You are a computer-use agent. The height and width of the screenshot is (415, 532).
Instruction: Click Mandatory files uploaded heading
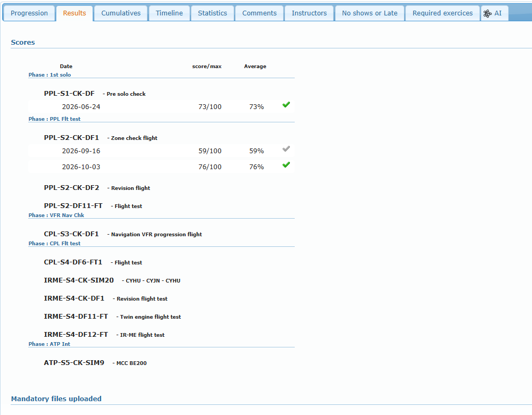point(56,399)
